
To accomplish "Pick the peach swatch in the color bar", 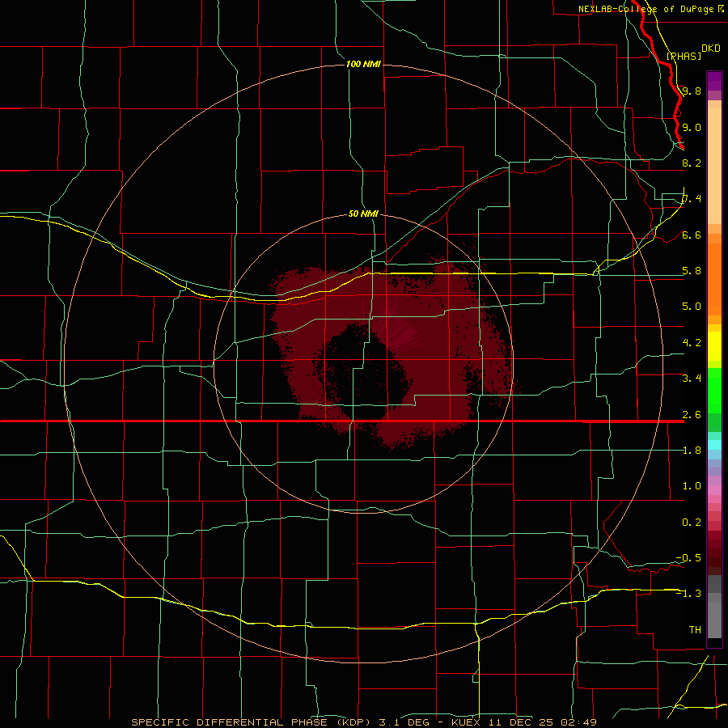I will coord(714,166).
